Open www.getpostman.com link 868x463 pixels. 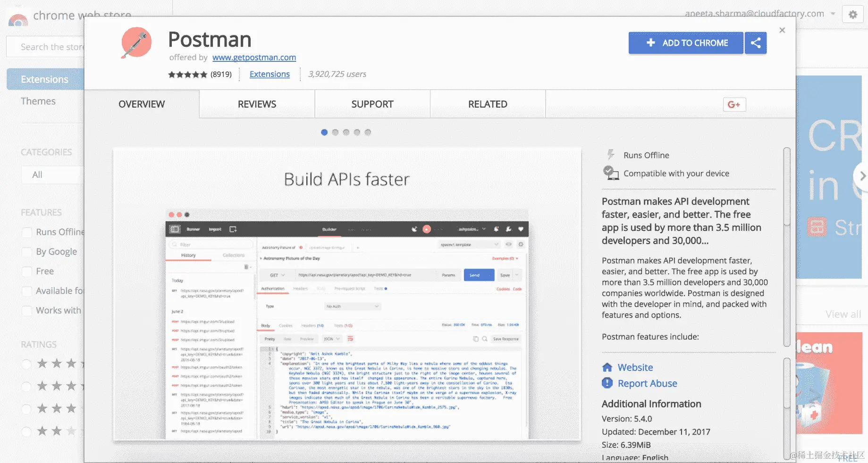click(254, 58)
